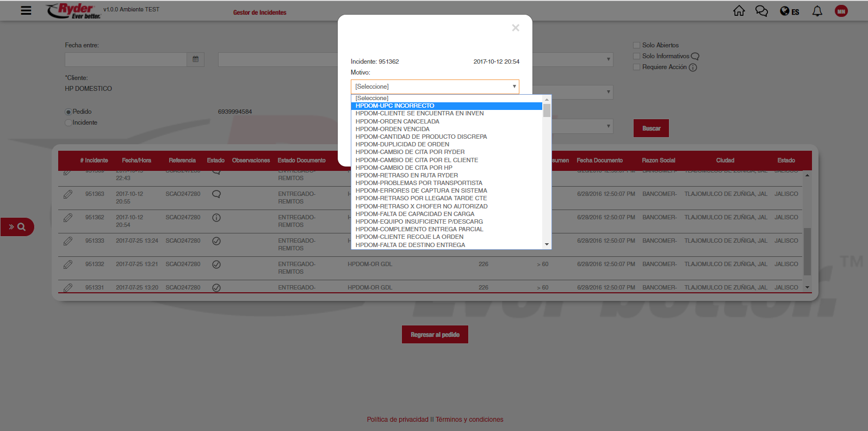Select HPDOM-DUPLICIDAD DE ORDEN option
Image resolution: width=868 pixels, height=431 pixels.
[402, 145]
